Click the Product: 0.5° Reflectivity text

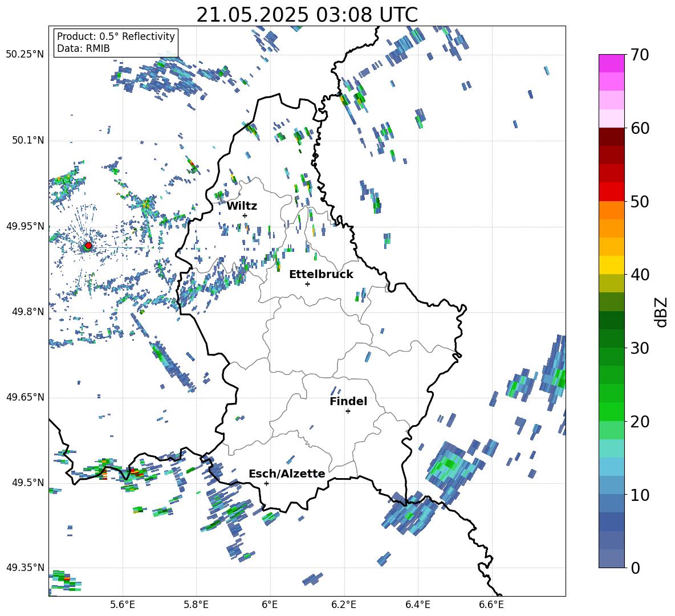[116, 36]
